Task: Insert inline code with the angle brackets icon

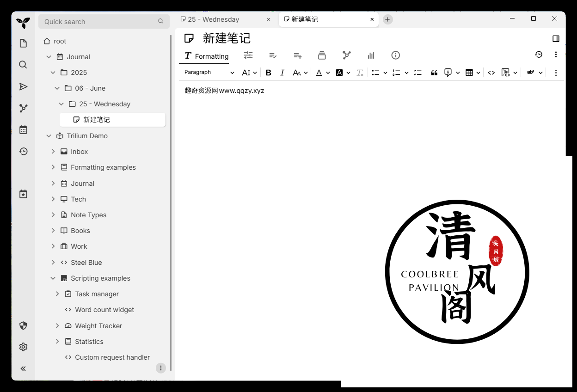Action: pyautogui.click(x=491, y=73)
